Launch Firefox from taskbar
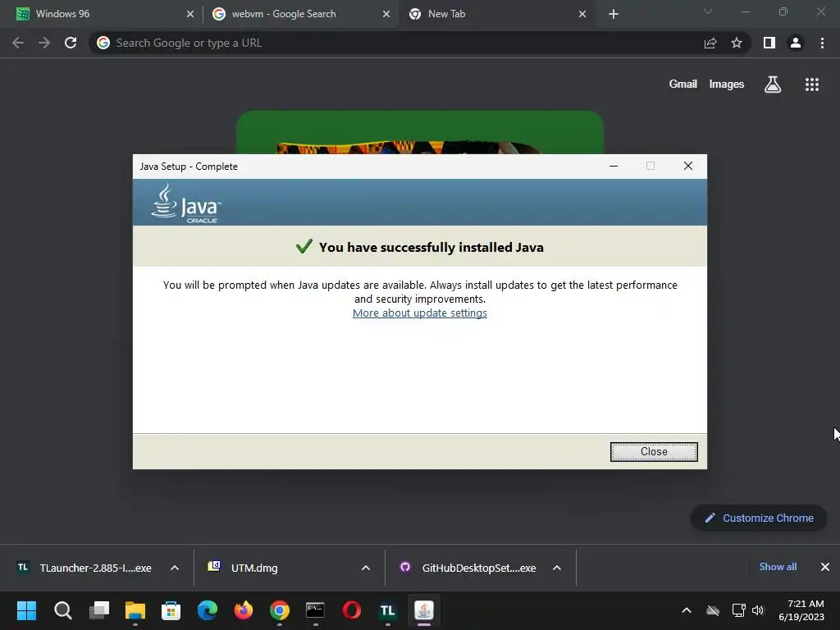 [243, 610]
